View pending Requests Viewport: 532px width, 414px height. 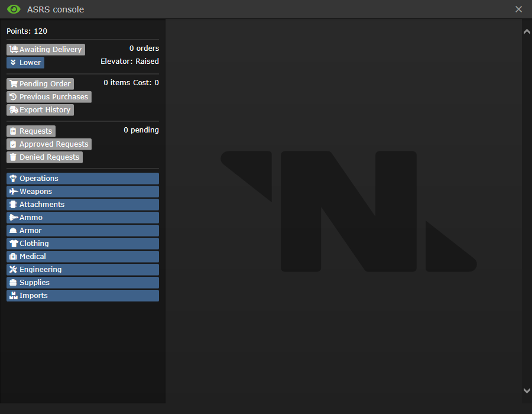point(31,131)
